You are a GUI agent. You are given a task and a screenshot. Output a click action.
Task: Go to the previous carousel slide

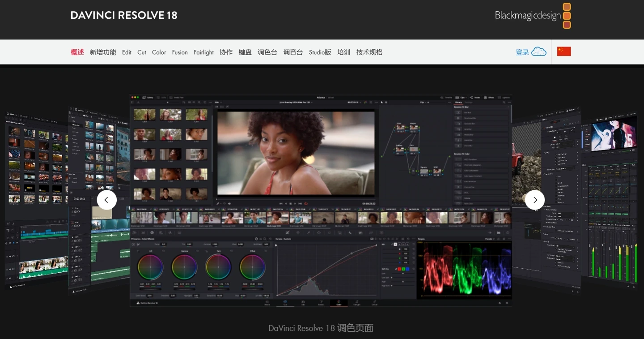coord(106,200)
